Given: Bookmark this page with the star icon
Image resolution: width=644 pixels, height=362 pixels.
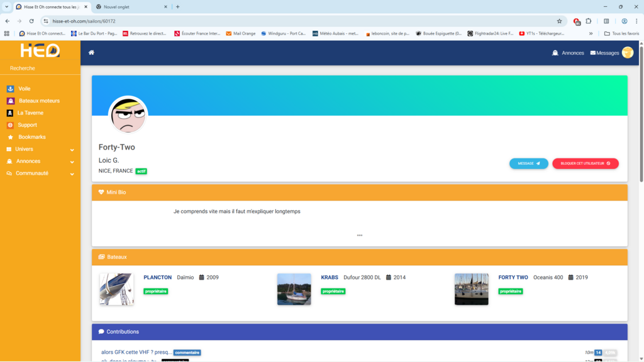Looking at the screenshot, I should tap(559, 21).
